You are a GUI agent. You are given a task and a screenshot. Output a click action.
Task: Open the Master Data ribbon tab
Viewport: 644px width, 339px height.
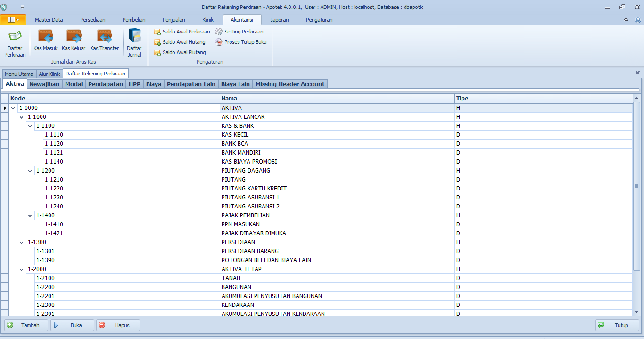click(49, 20)
